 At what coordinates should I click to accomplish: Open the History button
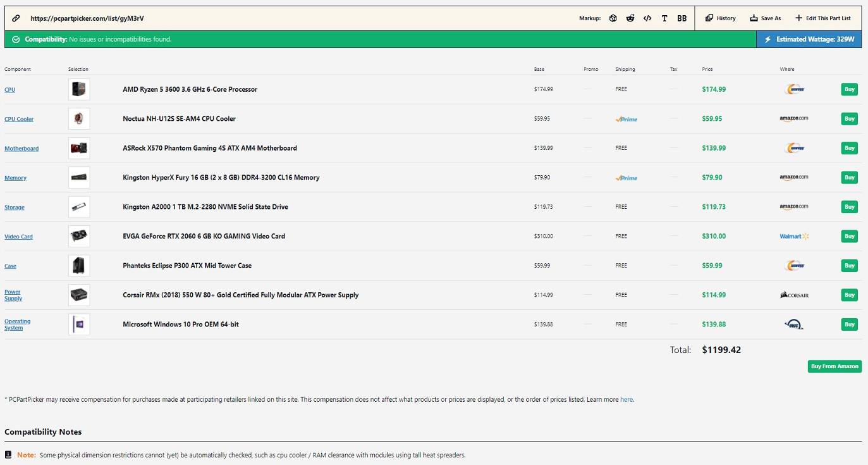point(721,18)
